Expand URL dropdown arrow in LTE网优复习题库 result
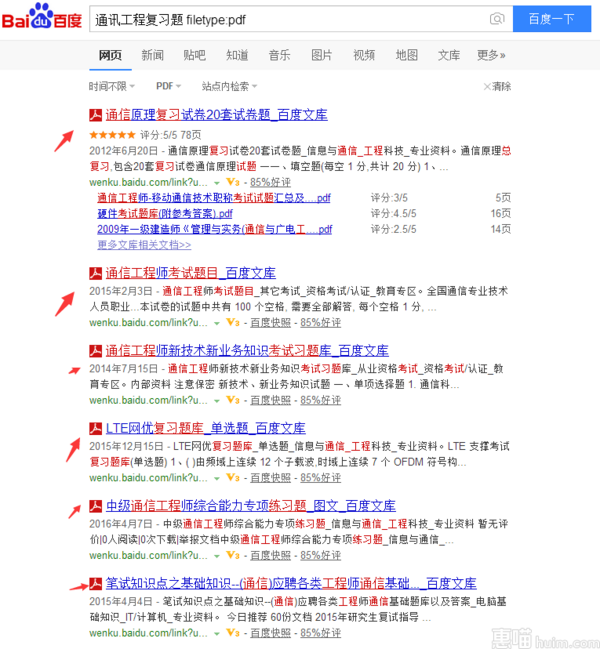 (x=216, y=478)
